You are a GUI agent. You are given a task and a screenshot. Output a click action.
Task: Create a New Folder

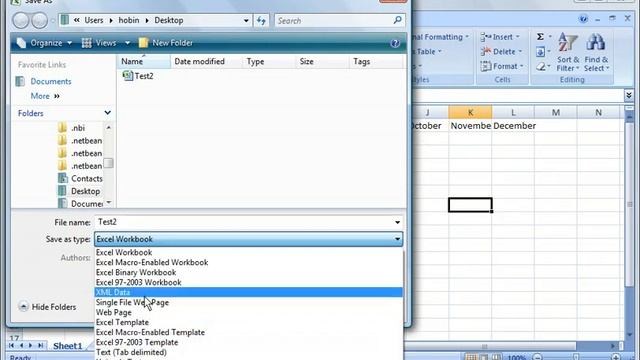click(x=166, y=43)
